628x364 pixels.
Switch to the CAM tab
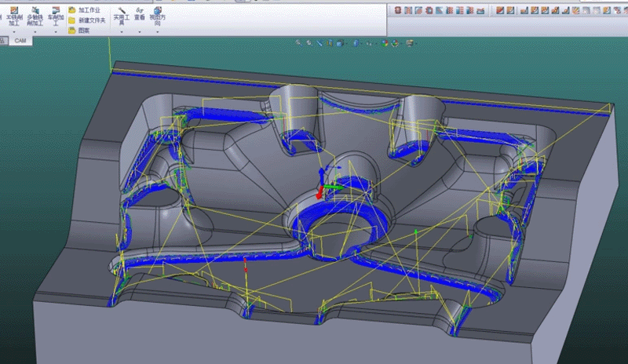click(20, 40)
